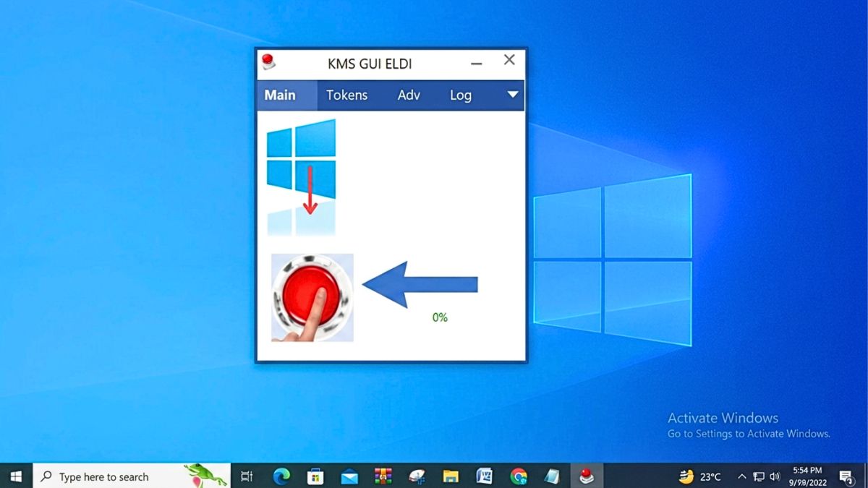Open network settings tray icon
The height and width of the screenshot is (488, 868).
(759, 476)
